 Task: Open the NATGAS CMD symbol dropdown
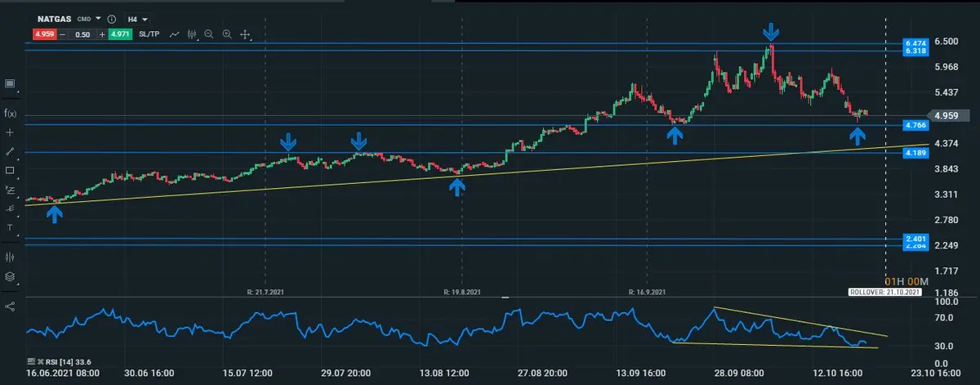click(98, 18)
